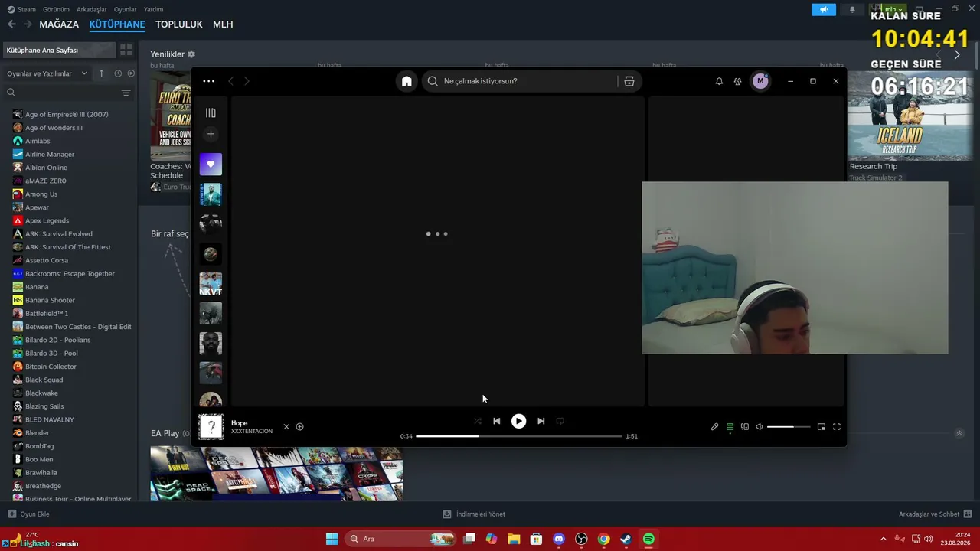Screen dimensions: 980x551
Task: Select Among Us in game list
Action: pos(41,194)
